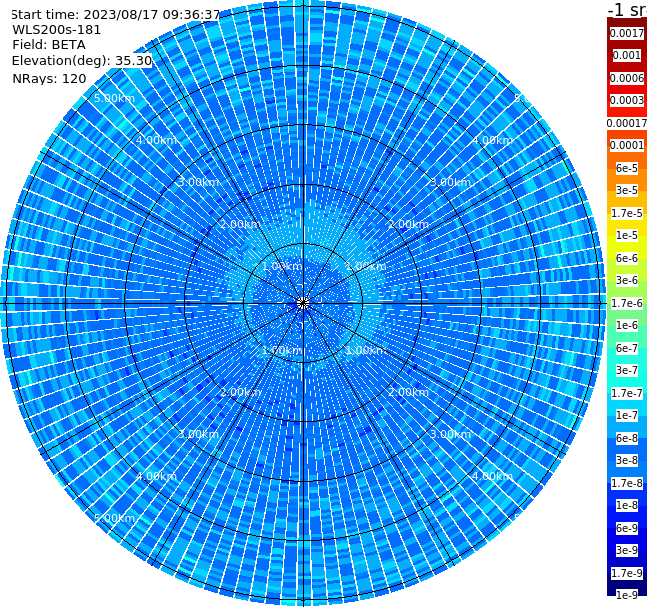The height and width of the screenshot is (607, 647).
Task: Select the lower-left quadrant 5.00km range label
Action: 114,518
